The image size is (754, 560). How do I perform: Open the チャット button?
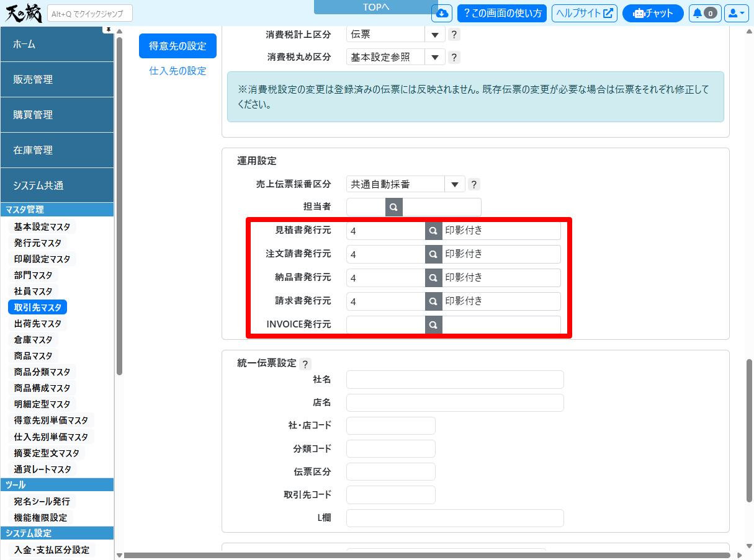[652, 13]
